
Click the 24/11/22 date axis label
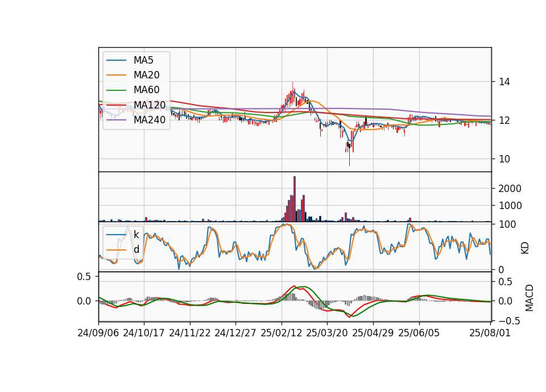(x=190, y=333)
